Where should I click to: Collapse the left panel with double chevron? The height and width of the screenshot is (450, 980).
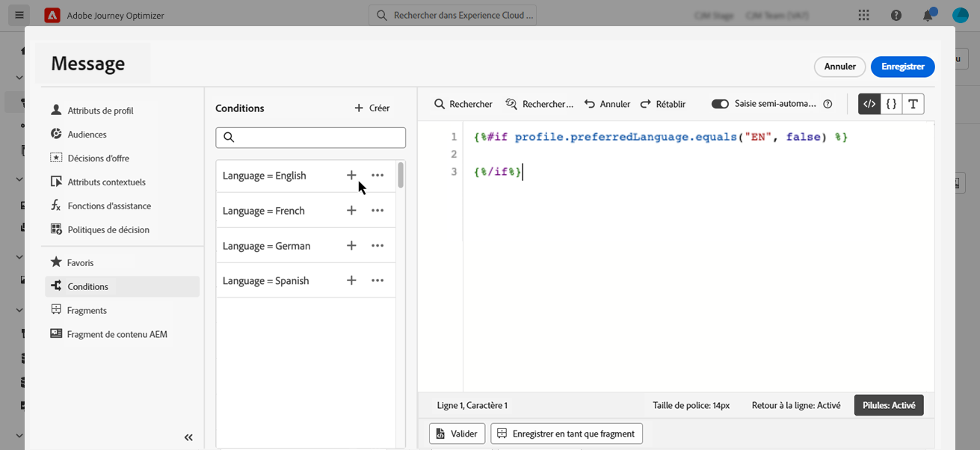point(188,437)
